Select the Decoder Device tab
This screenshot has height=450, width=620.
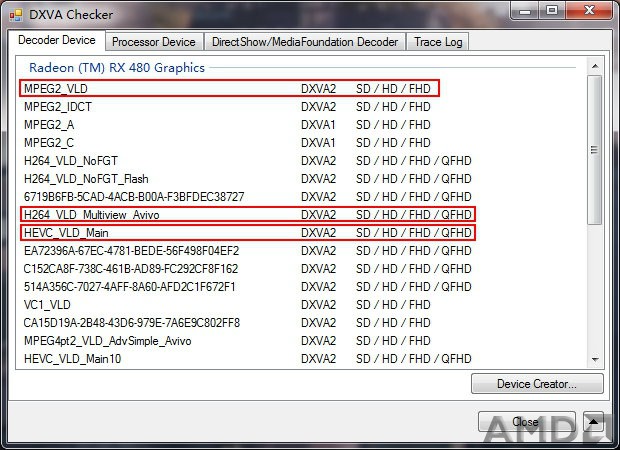tap(57, 40)
